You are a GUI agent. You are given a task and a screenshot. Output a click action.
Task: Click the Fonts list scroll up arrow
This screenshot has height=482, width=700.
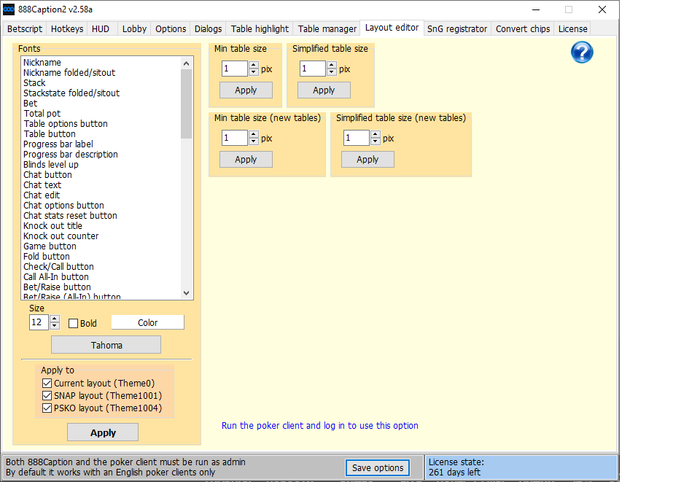click(x=186, y=63)
